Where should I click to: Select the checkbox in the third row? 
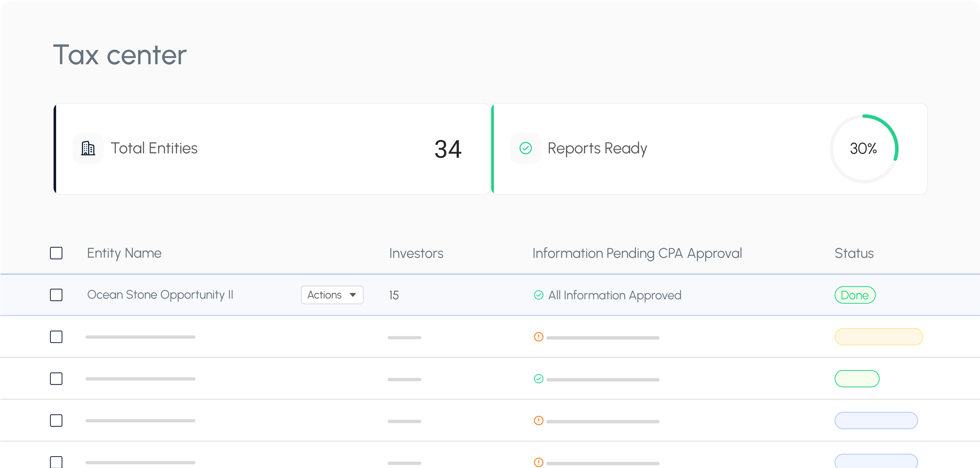tap(56, 379)
